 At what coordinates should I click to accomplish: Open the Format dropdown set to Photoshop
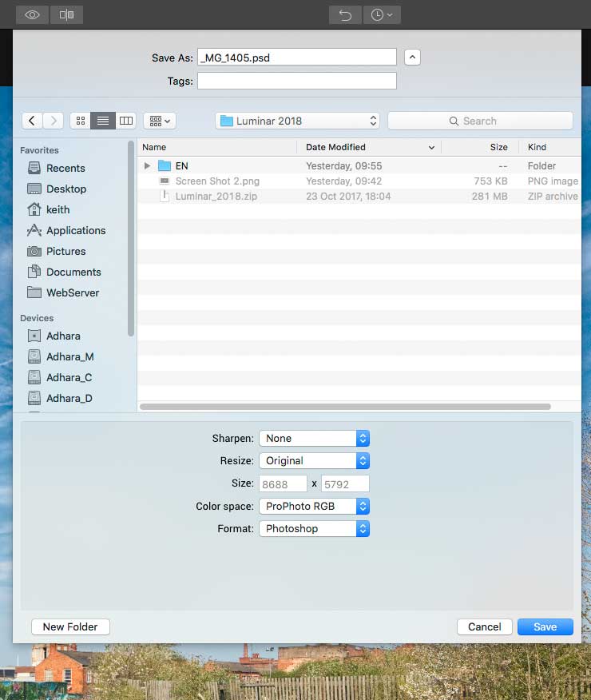[x=314, y=528]
